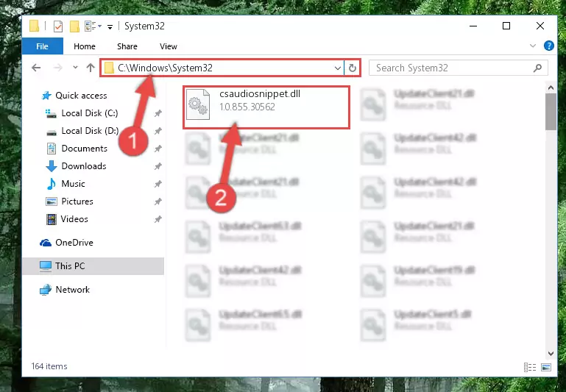The width and height of the screenshot is (566, 392).
Task: Click the Properties checkmark icon in title bar
Action: (57, 26)
